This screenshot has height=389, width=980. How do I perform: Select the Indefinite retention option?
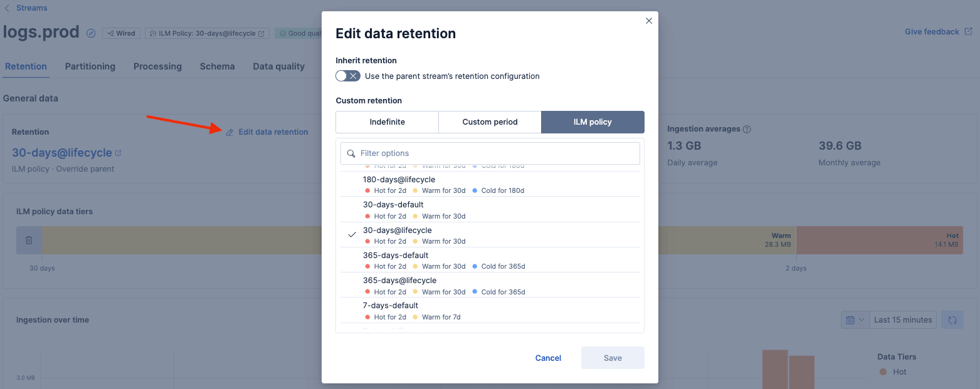[387, 122]
